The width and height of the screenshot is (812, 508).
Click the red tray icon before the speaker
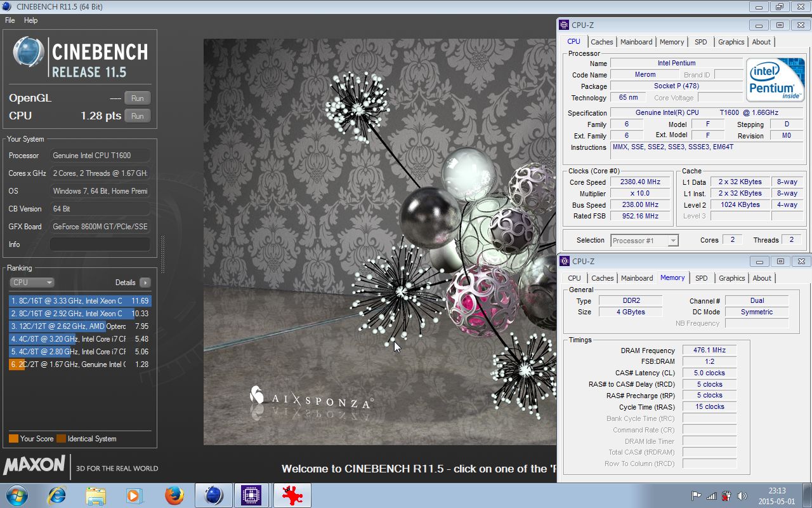(x=727, y=496)
